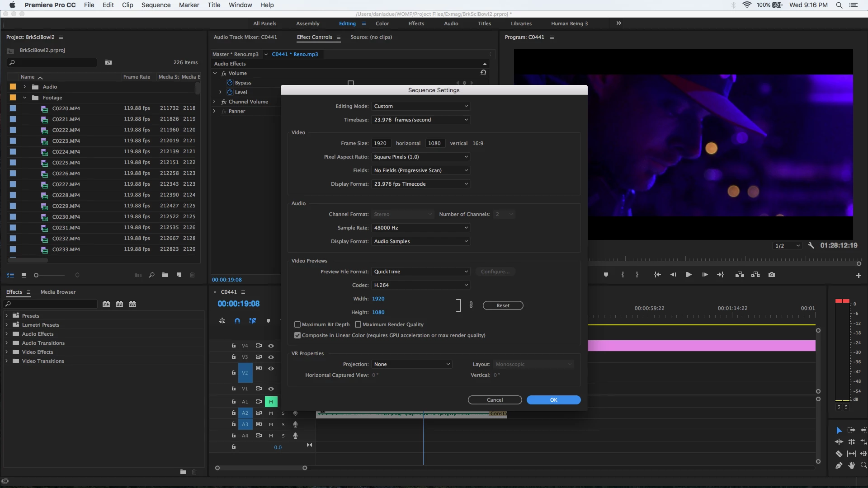Click the Pen tool icon
Image resolution: width=868 pixels, height=488 pixels.
(839, 465)
